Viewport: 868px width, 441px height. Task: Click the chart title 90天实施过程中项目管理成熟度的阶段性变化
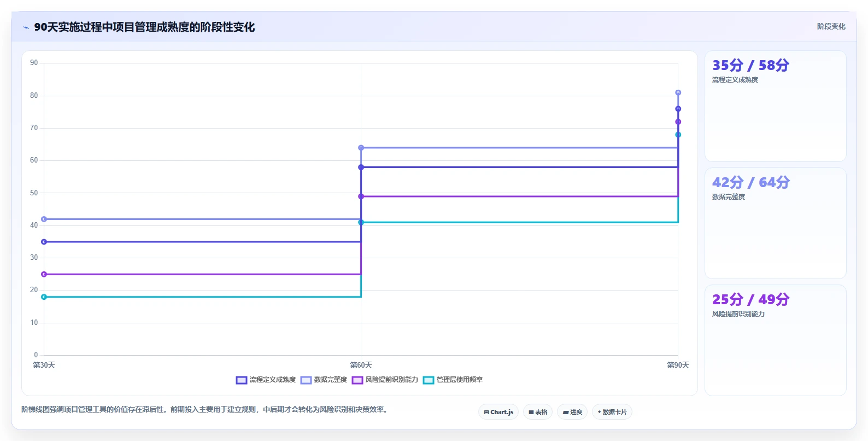144,27
